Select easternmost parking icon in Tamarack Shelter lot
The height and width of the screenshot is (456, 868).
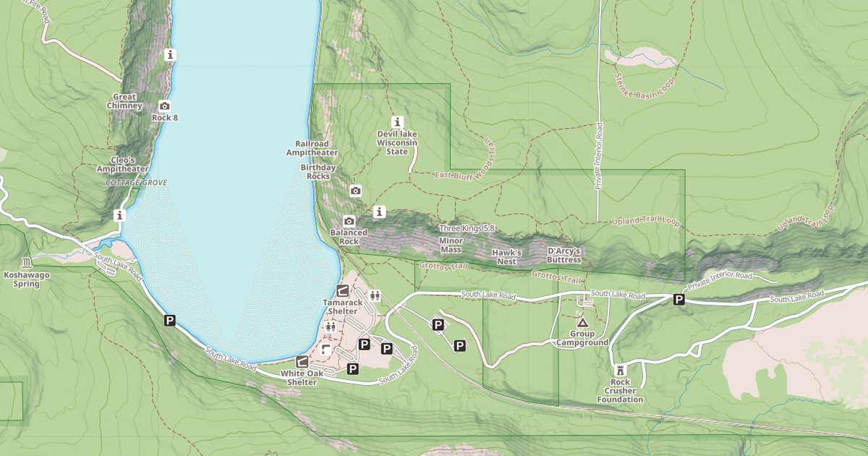[387, 349]
